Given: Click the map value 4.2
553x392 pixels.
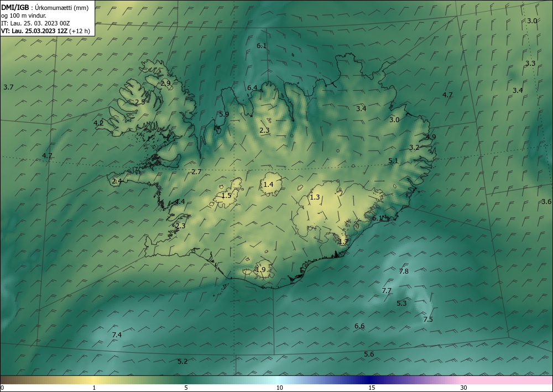Looking at the screenshot, I should click(99, 123).
